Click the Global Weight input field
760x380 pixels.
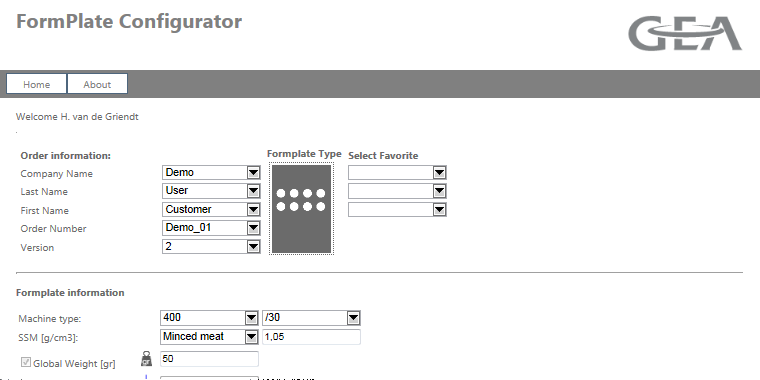(209, 359)
